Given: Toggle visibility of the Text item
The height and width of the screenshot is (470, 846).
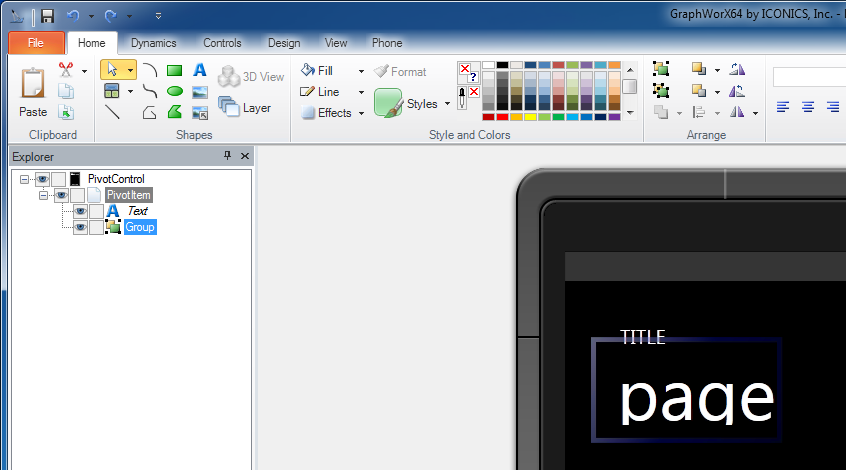Looking at the screenshot, I should click(80, 211).
